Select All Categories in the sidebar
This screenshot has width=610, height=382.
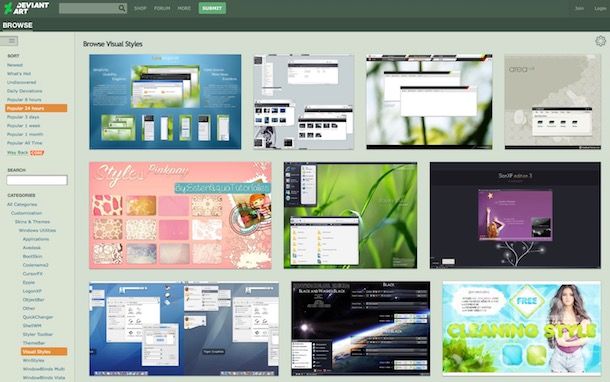(x=22, y=204)
